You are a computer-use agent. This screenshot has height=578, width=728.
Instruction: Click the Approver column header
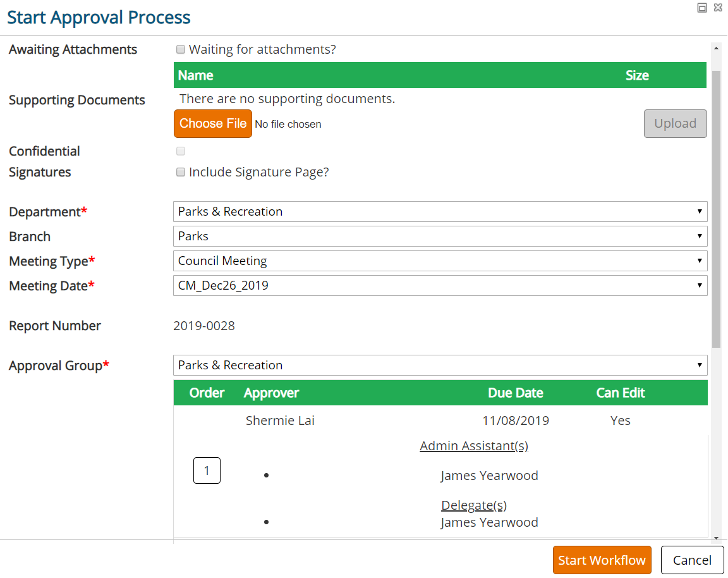271,393
